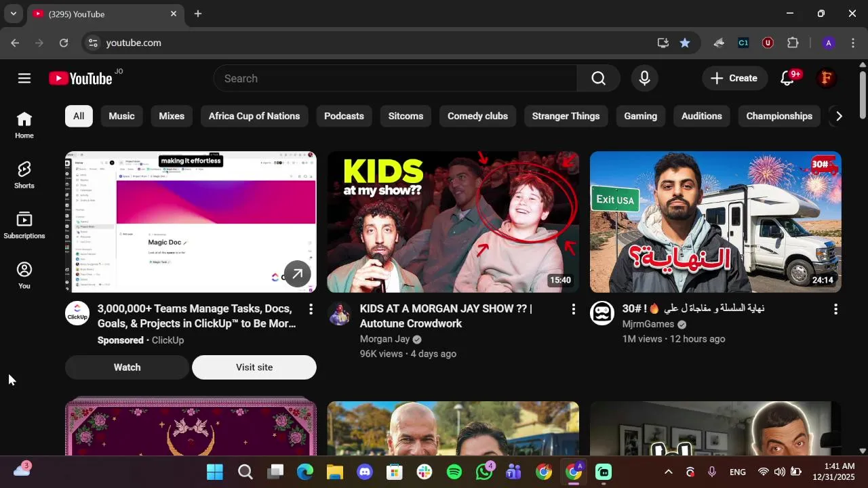Open the Windows Start menu
The height and width of the screenshot is (488, 868).
215,472
